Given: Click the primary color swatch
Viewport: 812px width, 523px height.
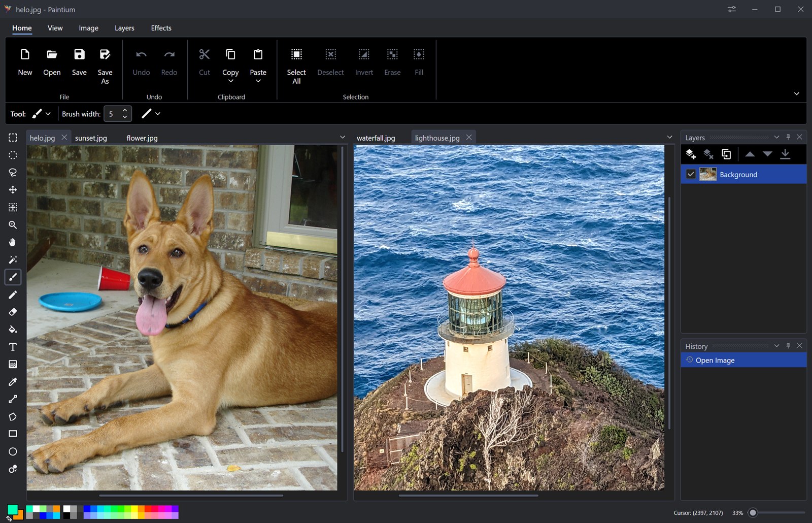Looking at the screenshot, I should pos(12,509).
